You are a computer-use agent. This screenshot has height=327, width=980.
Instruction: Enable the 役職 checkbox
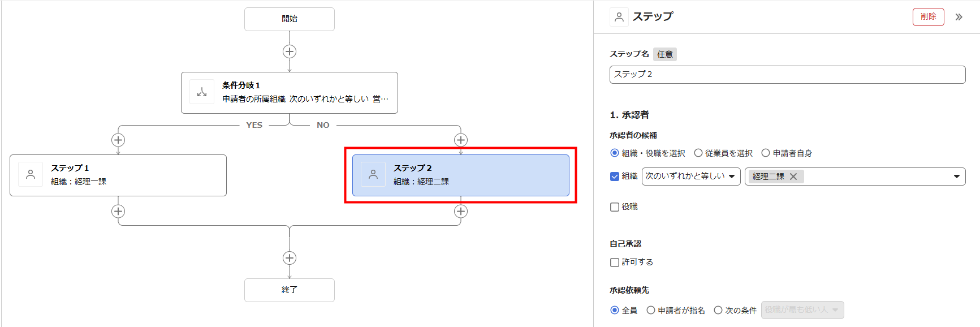615,207
